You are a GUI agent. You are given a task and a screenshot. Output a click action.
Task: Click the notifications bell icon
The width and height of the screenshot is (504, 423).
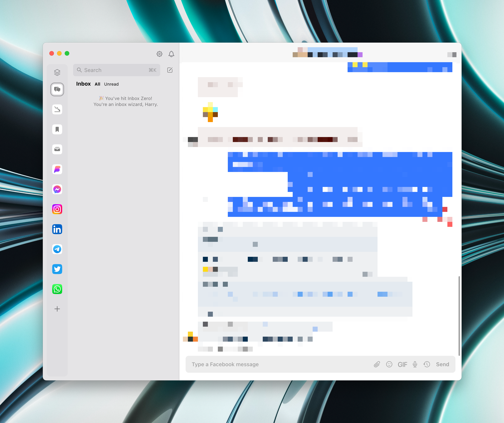[171, 54]
